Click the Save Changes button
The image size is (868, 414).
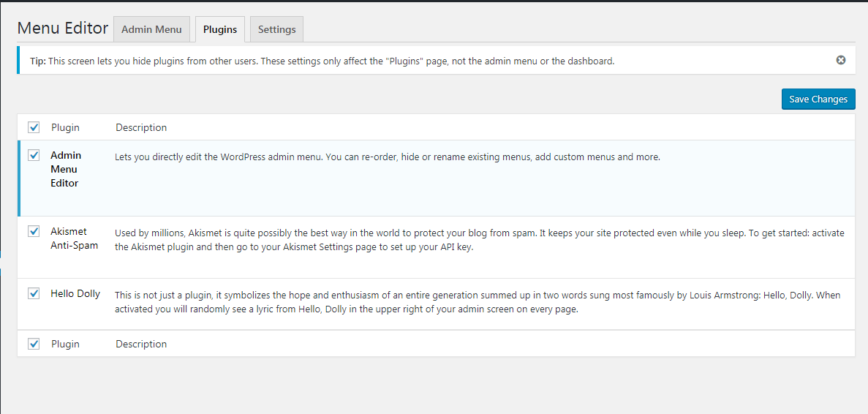pos(818,99)
